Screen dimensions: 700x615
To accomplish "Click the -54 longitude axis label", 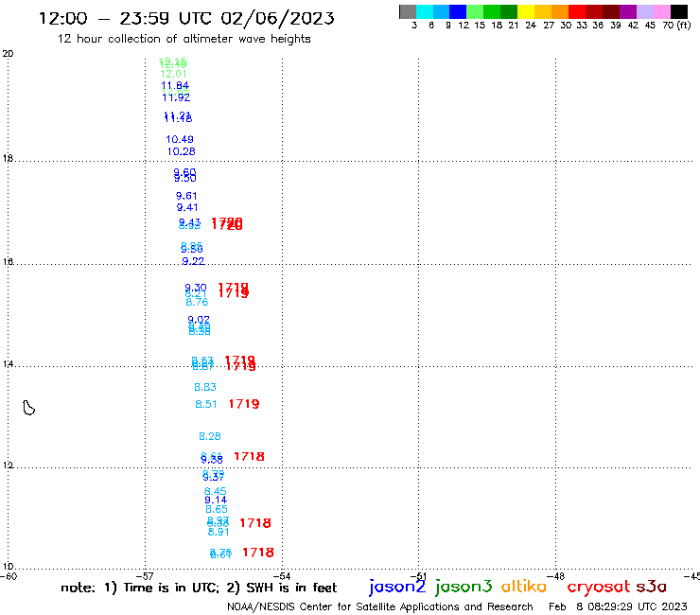I will click(283, 576).
